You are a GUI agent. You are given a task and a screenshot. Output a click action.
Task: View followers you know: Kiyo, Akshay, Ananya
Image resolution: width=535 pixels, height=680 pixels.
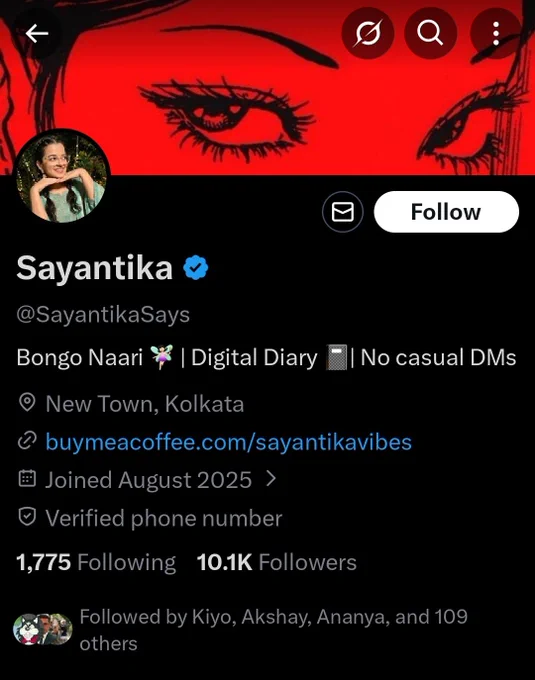click(274, 630)
